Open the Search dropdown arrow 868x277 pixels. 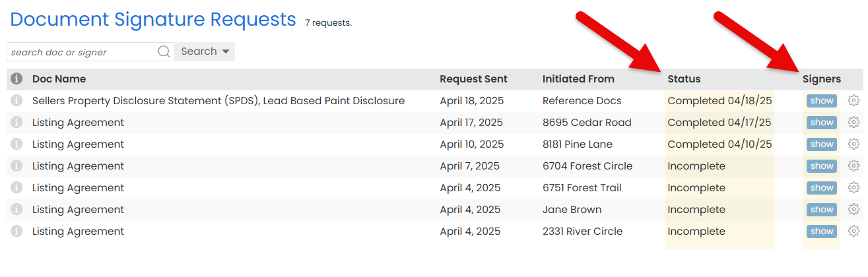pyautogui.click(x=226, y=51)
